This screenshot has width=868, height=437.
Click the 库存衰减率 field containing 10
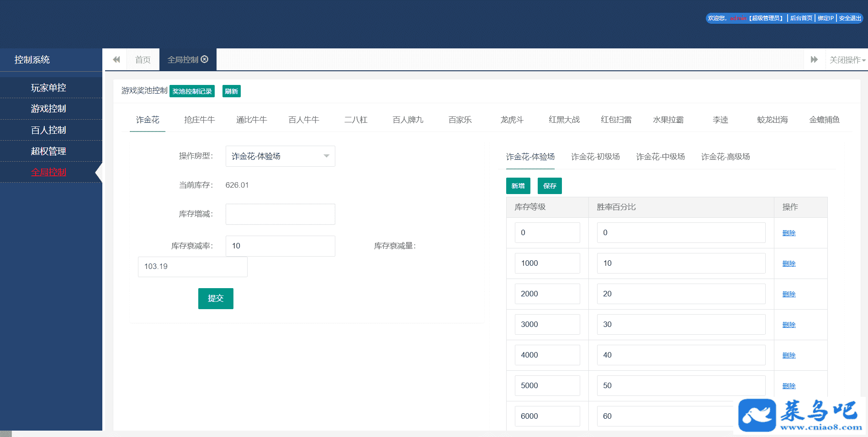coord(280,246)
